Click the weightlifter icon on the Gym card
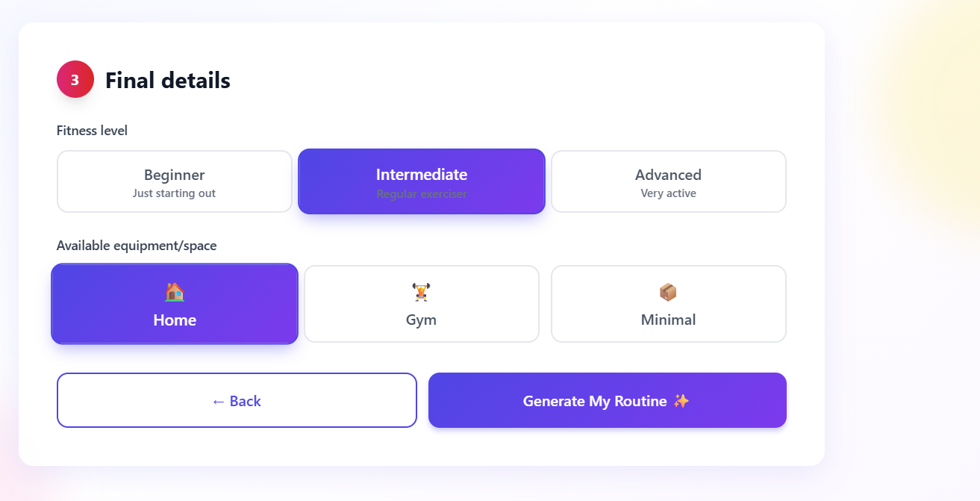Screen dimensions: 980x501 click(421, 290)
